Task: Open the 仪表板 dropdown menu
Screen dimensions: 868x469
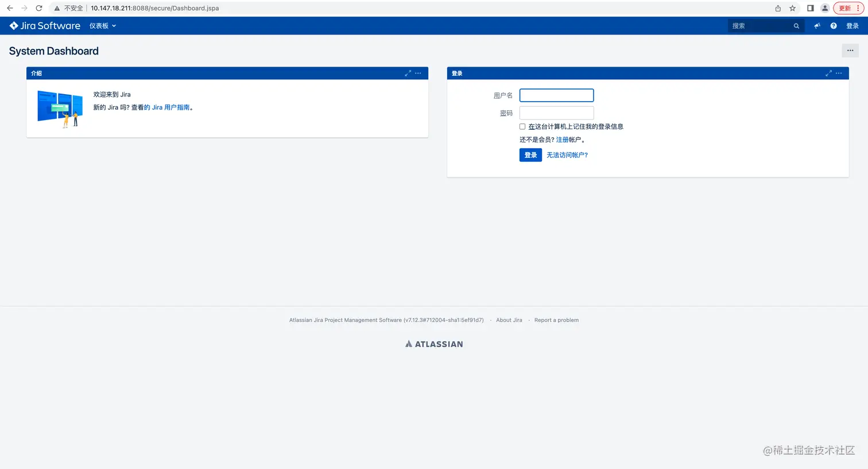Action: [103, 26]
